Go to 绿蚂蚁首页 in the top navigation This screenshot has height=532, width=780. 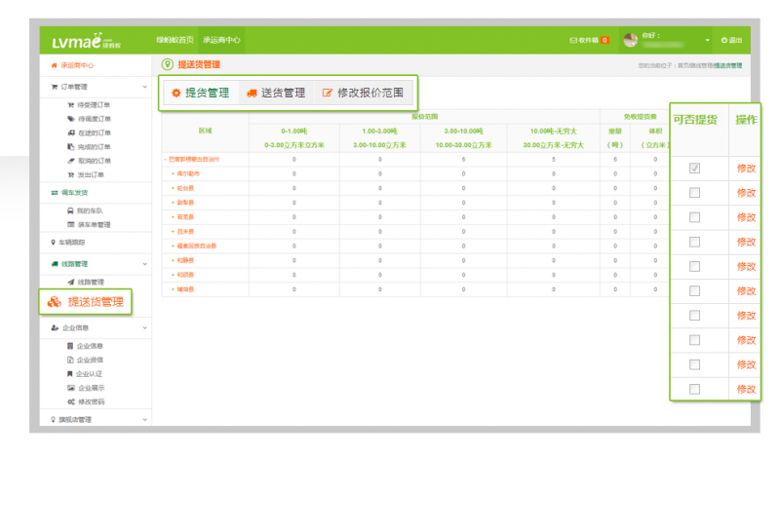(x=175, y=40)
